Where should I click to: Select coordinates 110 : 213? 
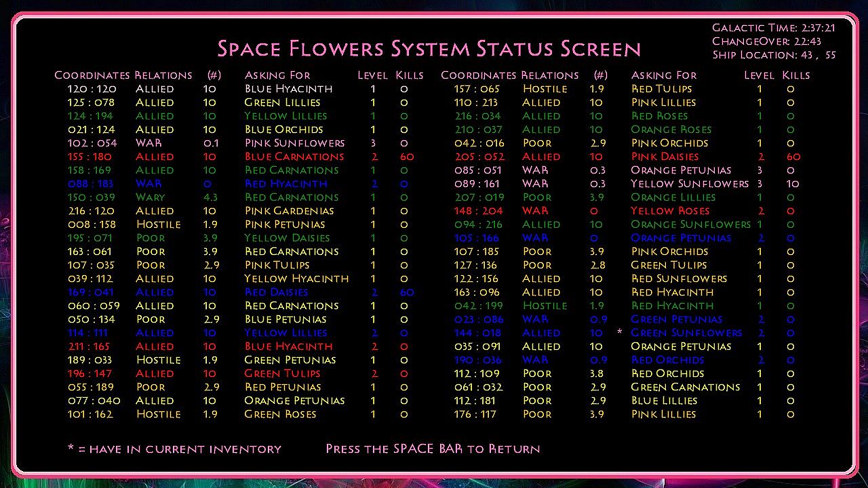pyautogui.click(x=475, y=102)
